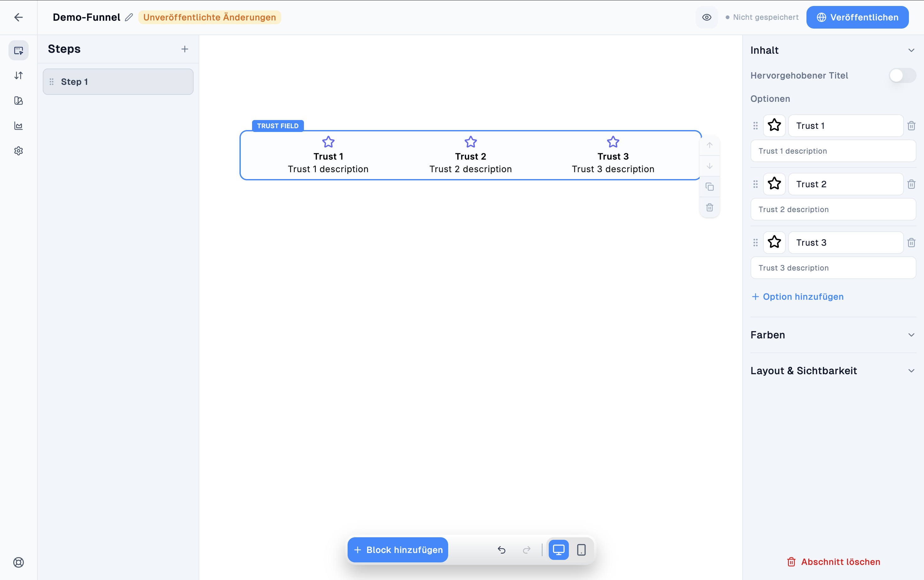924x580 pixels.
Task: Click the Trust 3 title input field
Action: [x=845, y=243]
